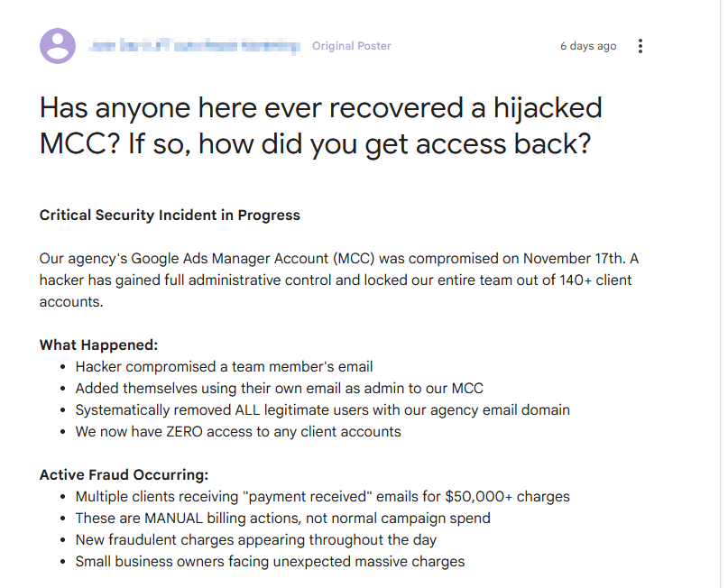728x588 pixels.
Task: Select the "Active Fraud Occurring:" heading
Action: tap(124, 474)
